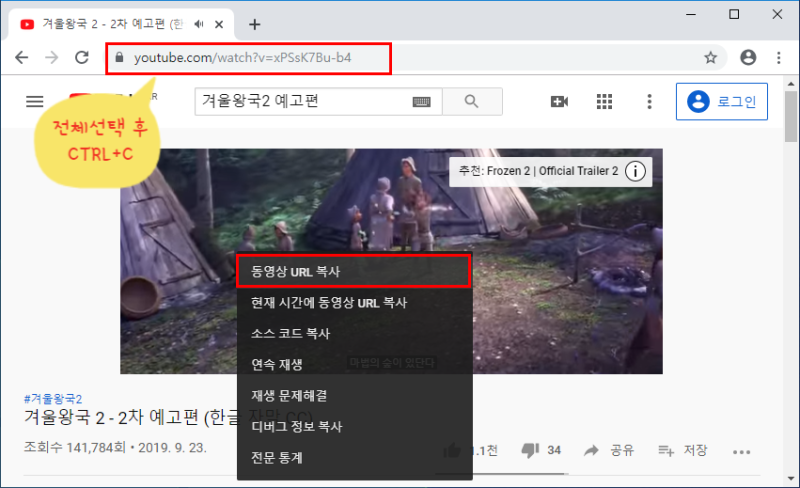Close the 겨울왕국 2 tab
800x488 pixels.
click(x=219, y=24)
